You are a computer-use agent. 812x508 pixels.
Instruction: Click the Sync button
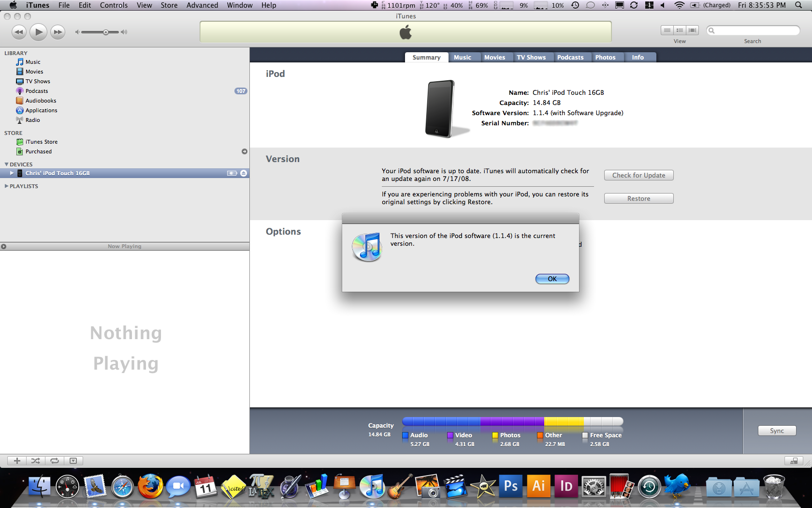pos(777,431)
